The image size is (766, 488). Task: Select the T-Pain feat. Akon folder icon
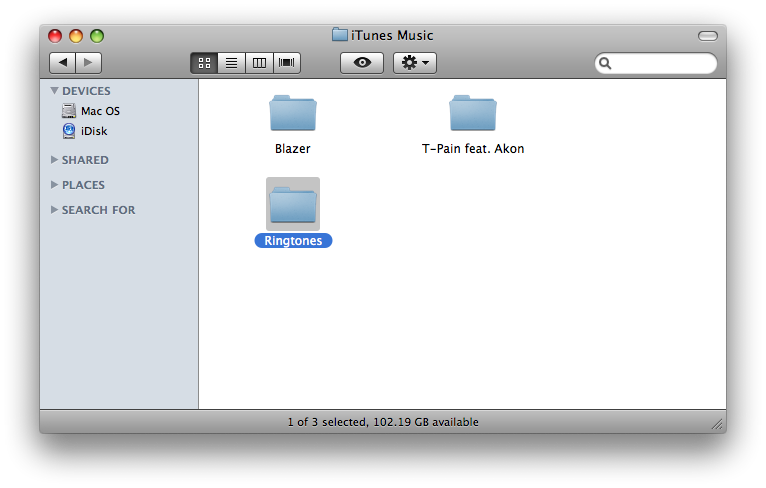(472, 113)
